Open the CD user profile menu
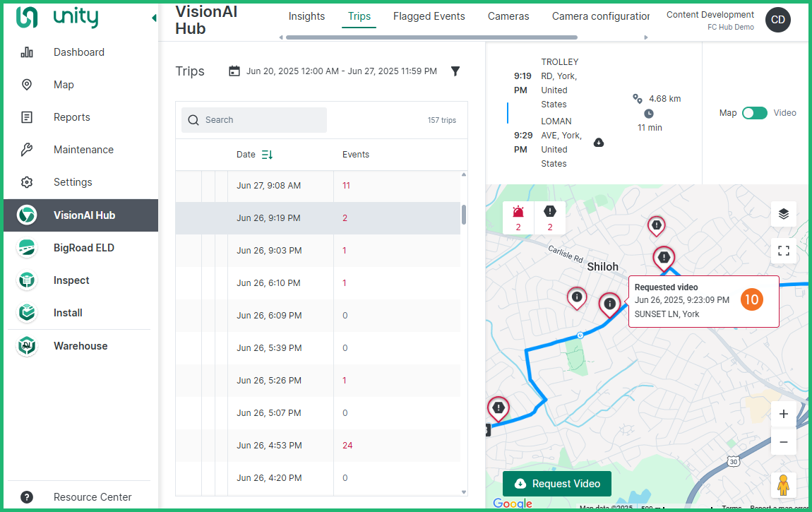Screen dimensions: 812x512 tap(777, 20)
